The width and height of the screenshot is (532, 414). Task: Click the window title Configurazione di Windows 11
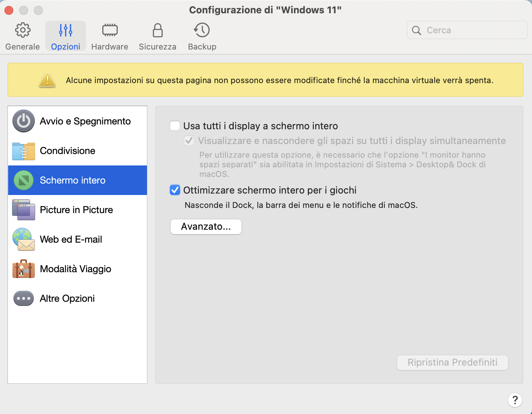click(265, 10)
